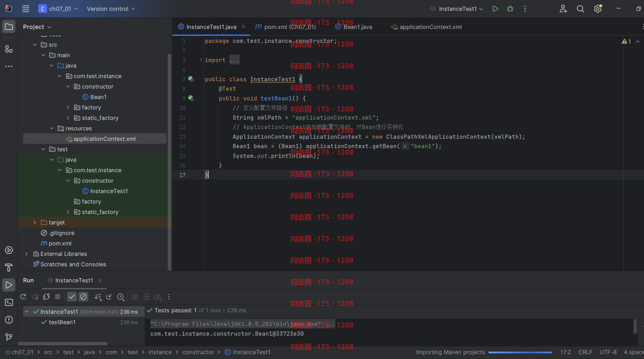Close the InstanceTest1.java tab

point(244,26)
